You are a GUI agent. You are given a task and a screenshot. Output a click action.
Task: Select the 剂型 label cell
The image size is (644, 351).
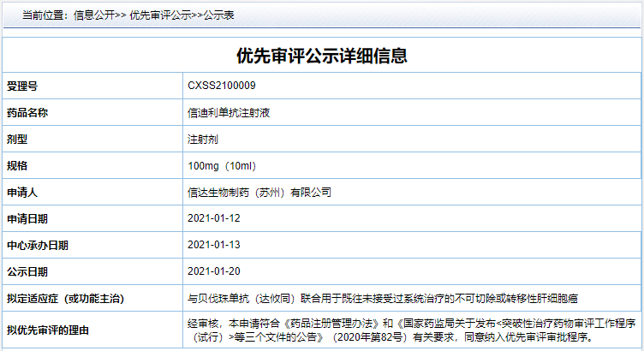[92, 140]
